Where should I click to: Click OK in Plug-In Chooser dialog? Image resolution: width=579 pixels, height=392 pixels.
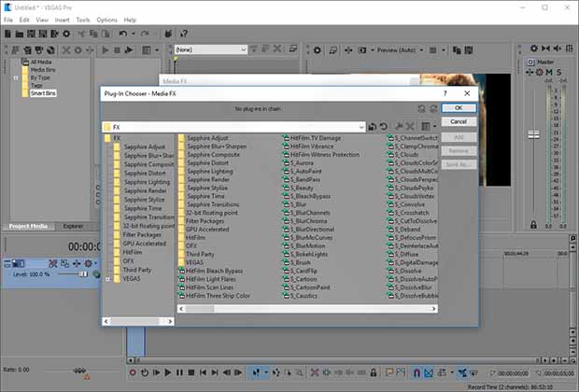[459, 108]
